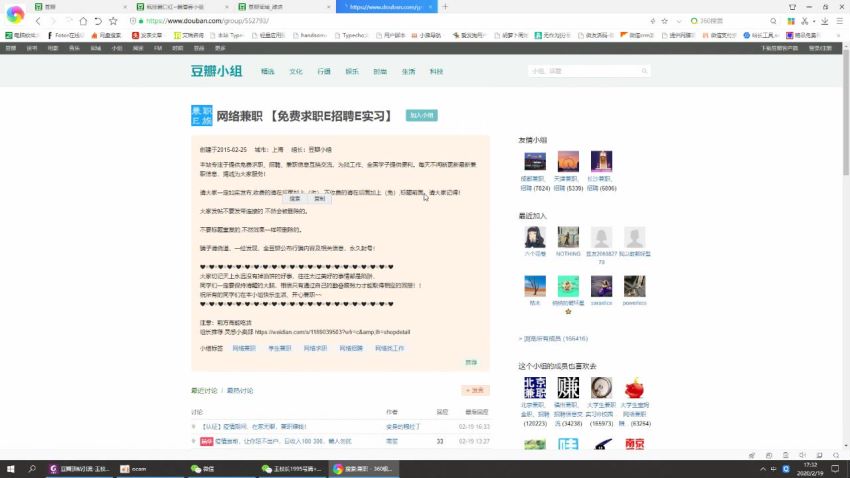The height and width of the screenshot is (478, 850).
Task: Open the ocam taskbar item
Action: [150, 469]
